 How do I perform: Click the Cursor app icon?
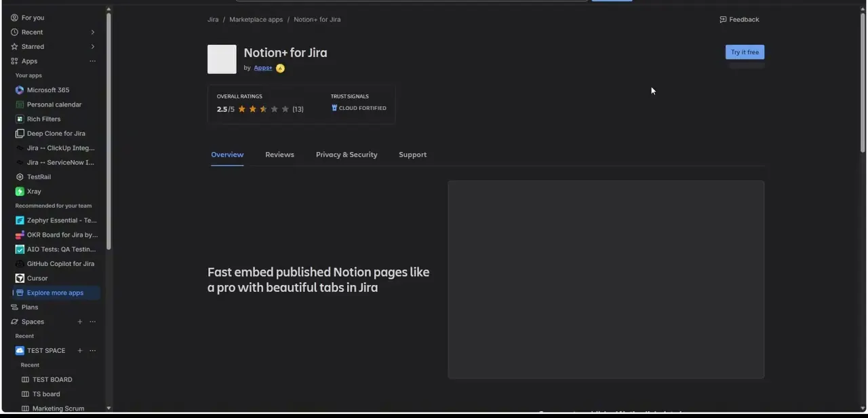[x=20, y=278]
